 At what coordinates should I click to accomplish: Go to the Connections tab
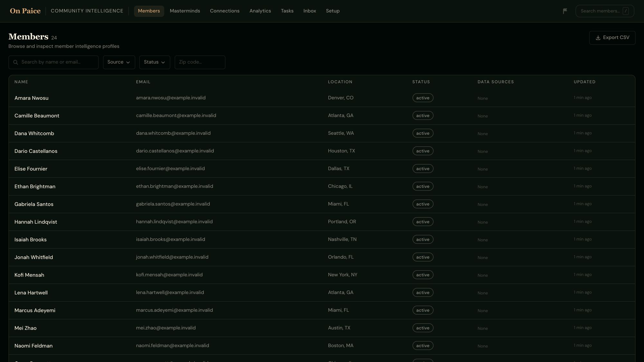click(x=225, y=11)
